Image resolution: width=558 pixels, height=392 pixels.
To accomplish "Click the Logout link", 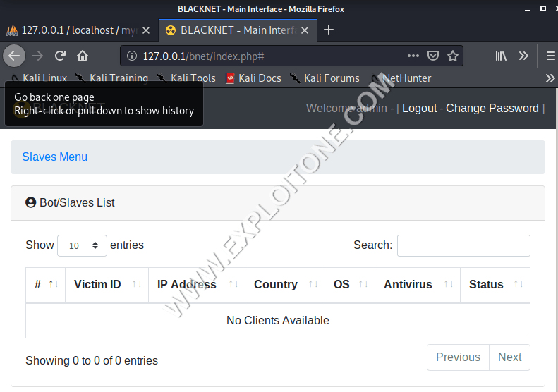I will (419, 108).
